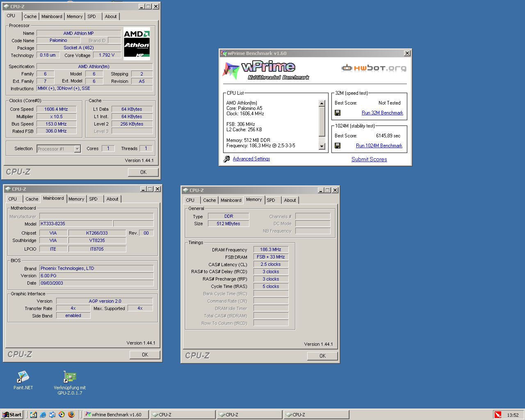Open SPD tab in the memory CPU-Z window
This screenshot has width=525, height=420.
(271, 200)
